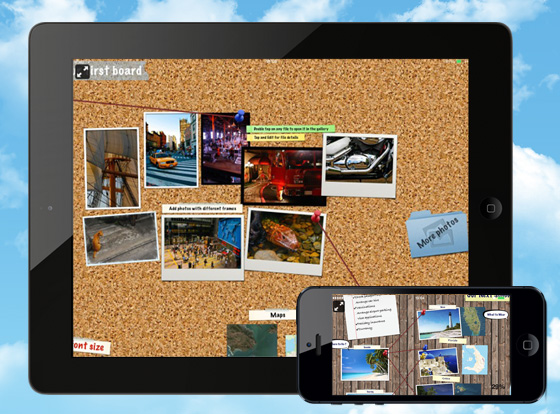This screenshot has height=414, width=560.
Task: Tap the 'What to Wear' speech bubble
Action: pyautogui.click(x=496, y=315)
